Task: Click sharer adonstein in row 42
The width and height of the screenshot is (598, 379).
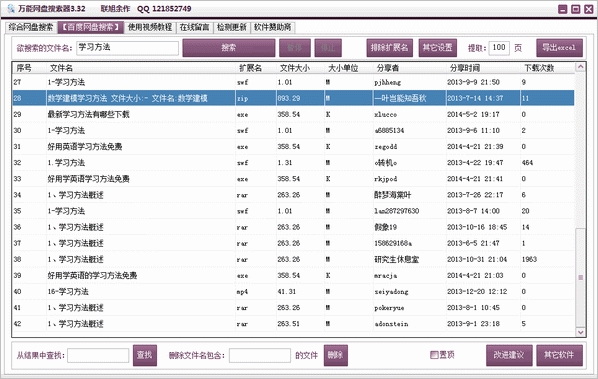Action: tap(391, 324)
